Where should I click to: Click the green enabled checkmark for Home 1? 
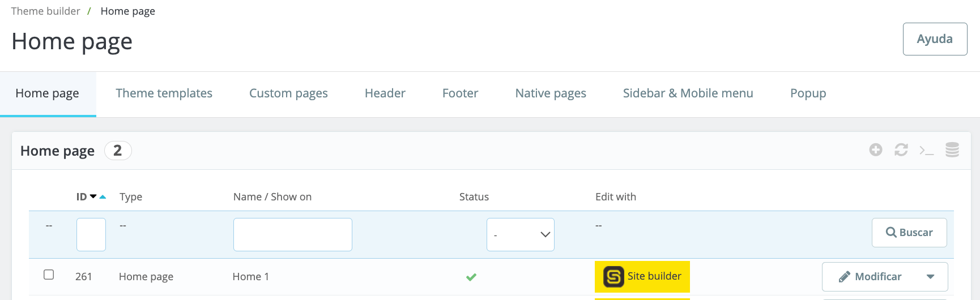[x=471, y=277]
